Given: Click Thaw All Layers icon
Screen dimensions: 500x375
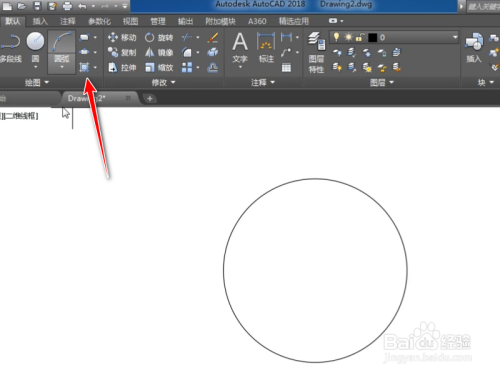Looking at the screenshot, I should click(367, 68).
